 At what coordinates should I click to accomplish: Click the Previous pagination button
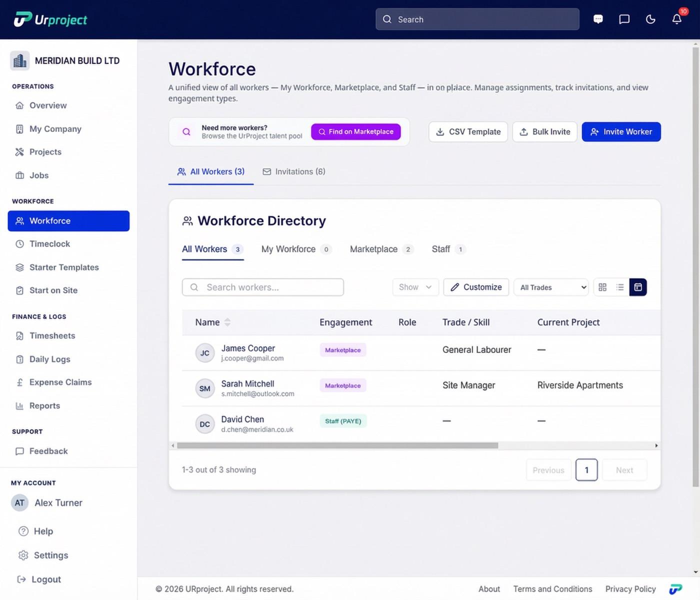pos(548,470)
